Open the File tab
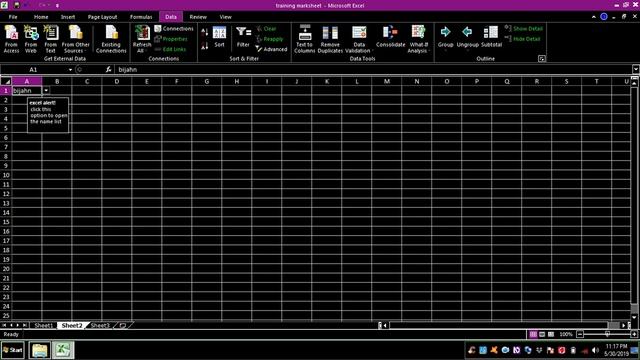The width and height of the screenshot is (640, 360). pos(13,17)
